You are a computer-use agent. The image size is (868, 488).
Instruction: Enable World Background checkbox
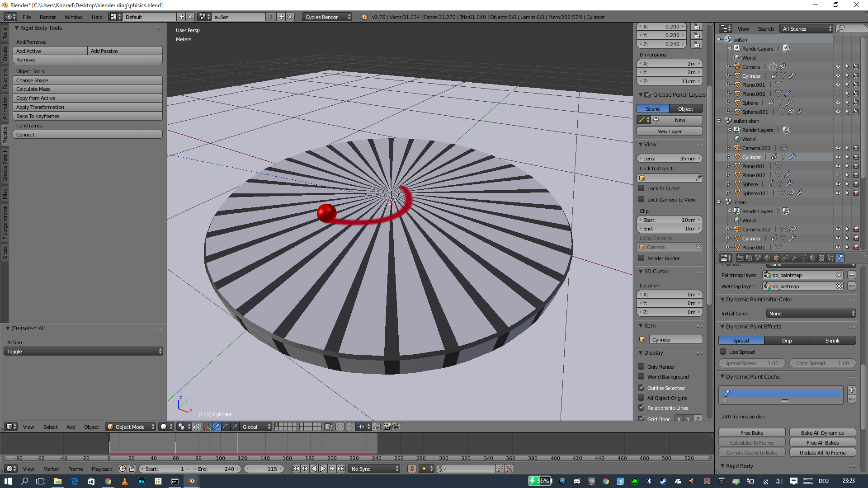click(x=641, y=376)
